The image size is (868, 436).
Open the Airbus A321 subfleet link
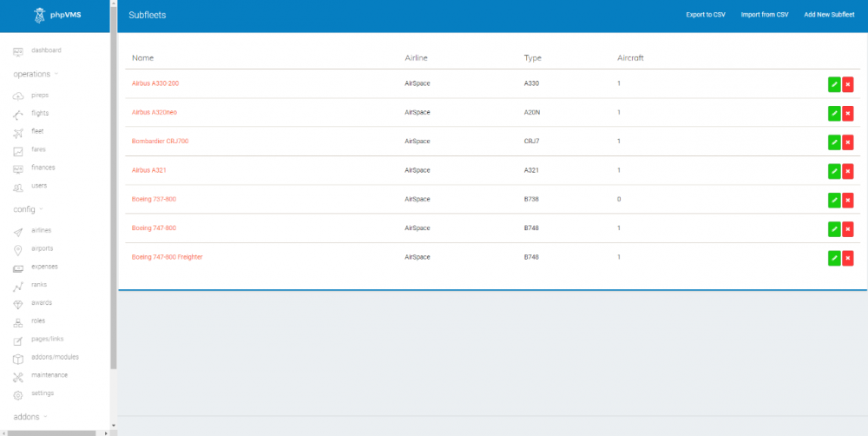click(148, 170)
